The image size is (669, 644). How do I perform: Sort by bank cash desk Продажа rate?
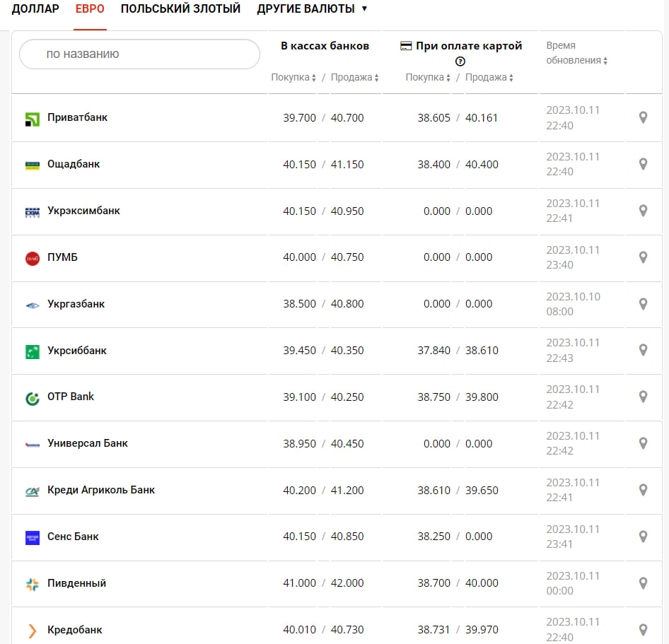[x=354, y=78]
